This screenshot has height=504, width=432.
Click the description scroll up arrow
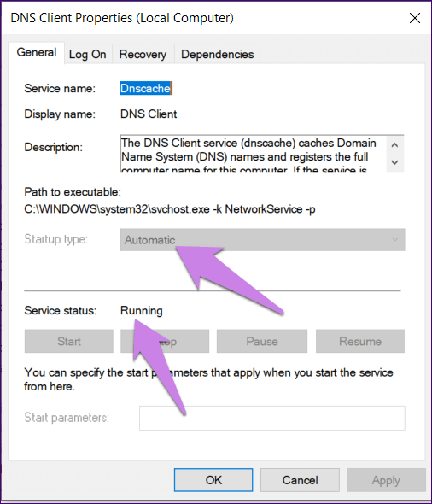point(394,145)
